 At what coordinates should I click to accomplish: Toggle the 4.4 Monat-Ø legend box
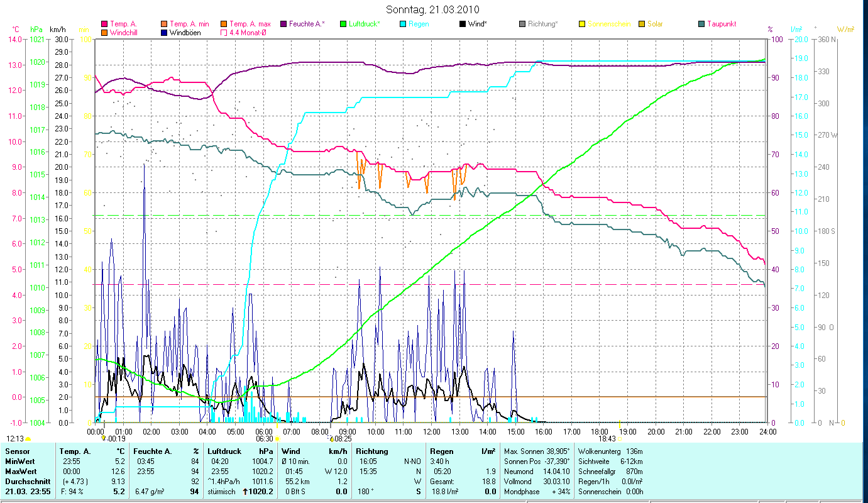tap(224, 33)
